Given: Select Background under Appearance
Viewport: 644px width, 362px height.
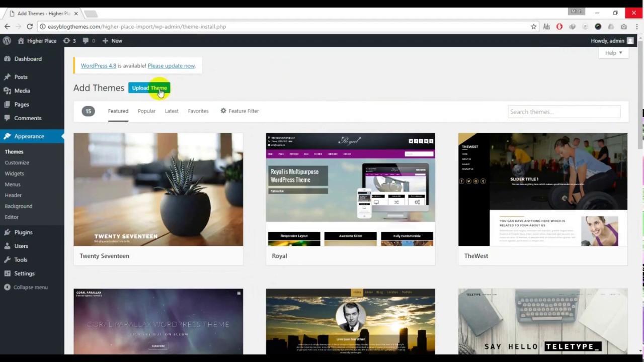Looking at the screenshot, I should point(19,206).
